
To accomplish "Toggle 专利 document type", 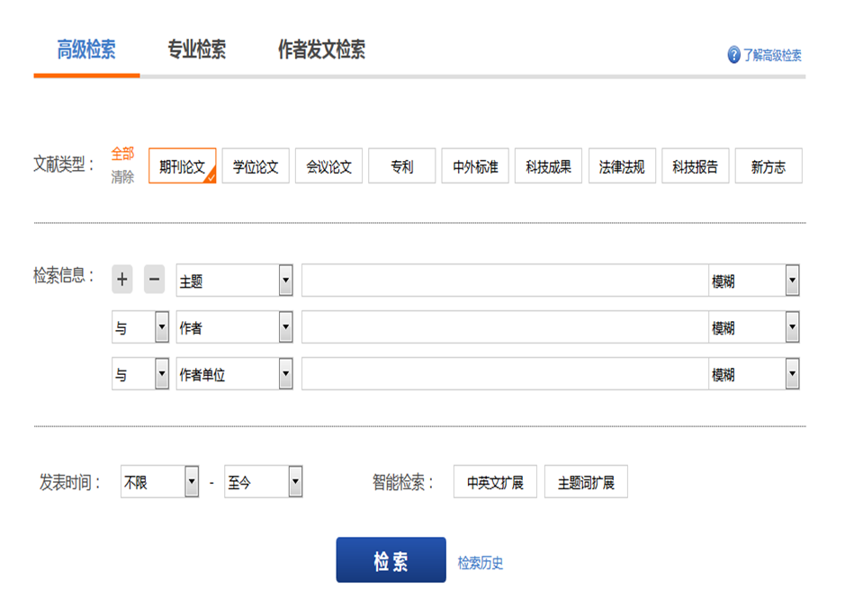I will pos(402,166).
